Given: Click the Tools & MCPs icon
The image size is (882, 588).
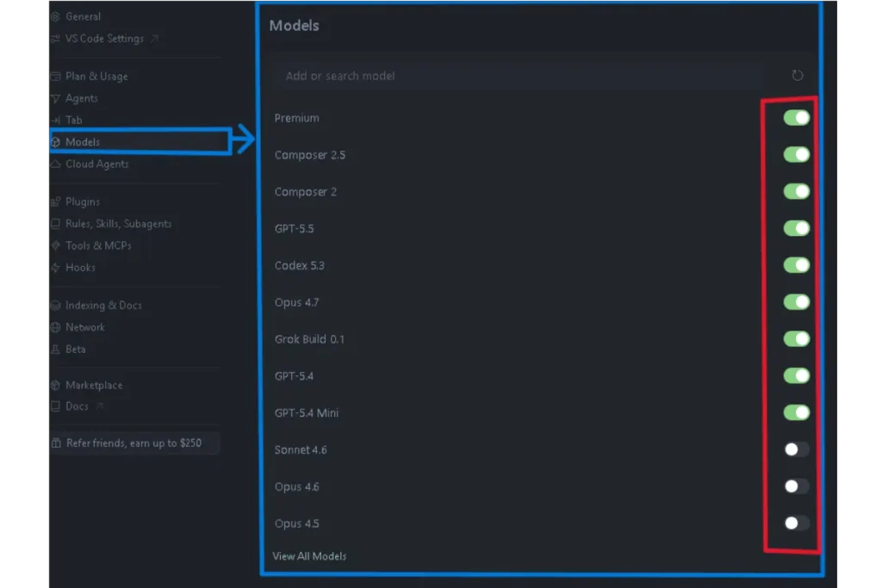Looking at the screenshot, I should point(56,245).
